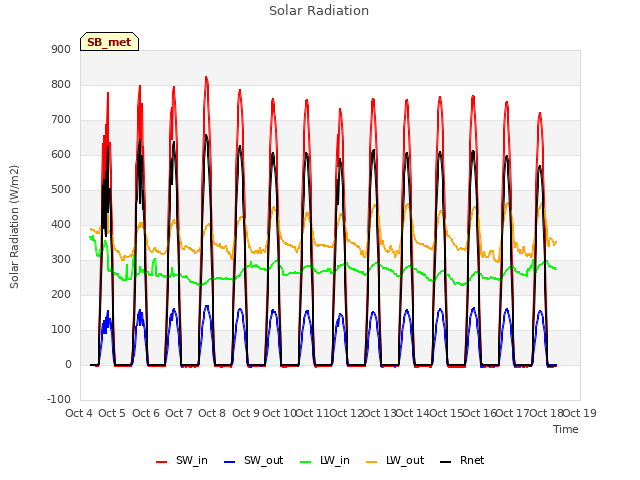Toggle the LW_in legend entry
Image resolution: width=640 pixels, height=480 pixels.
(x=325, y=460)
